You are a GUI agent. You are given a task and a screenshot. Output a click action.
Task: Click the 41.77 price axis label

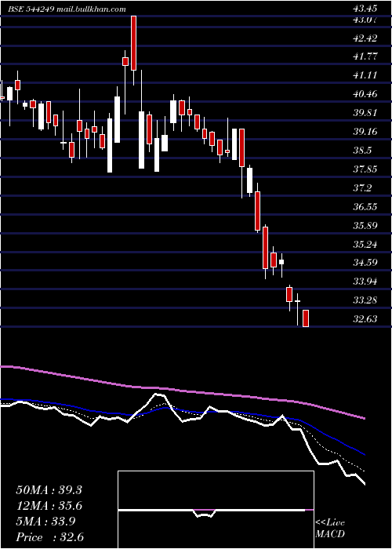[365, 56]
